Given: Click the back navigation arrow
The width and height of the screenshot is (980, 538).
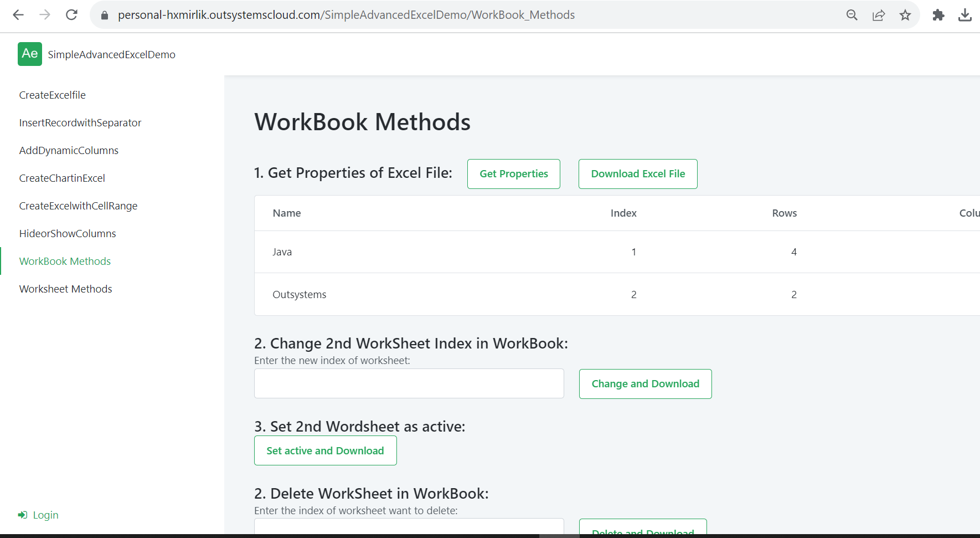Looking at the screenshot, I should tap(18, 15).
